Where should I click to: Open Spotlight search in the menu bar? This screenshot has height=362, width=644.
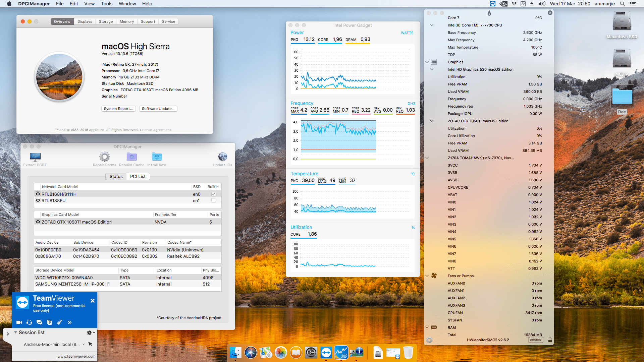coord(623,4)
